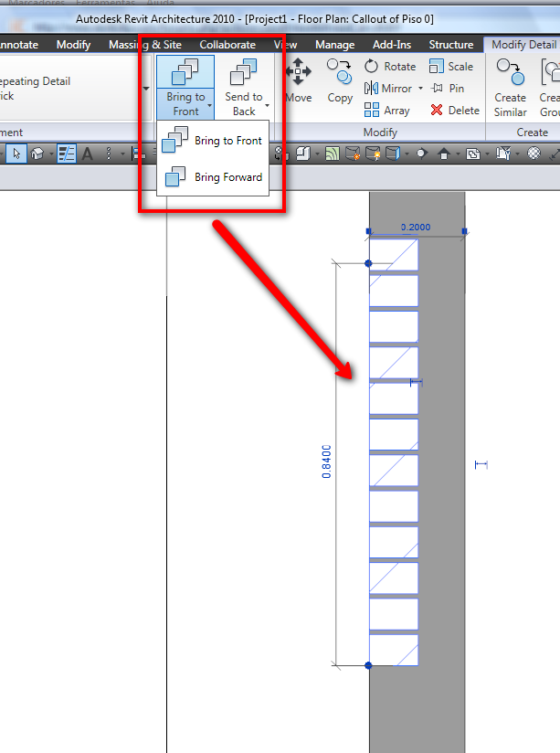This screenshot has width=560, height=753.
Task: Click the Bring to Front ribbon button
Action: point(185,87)
